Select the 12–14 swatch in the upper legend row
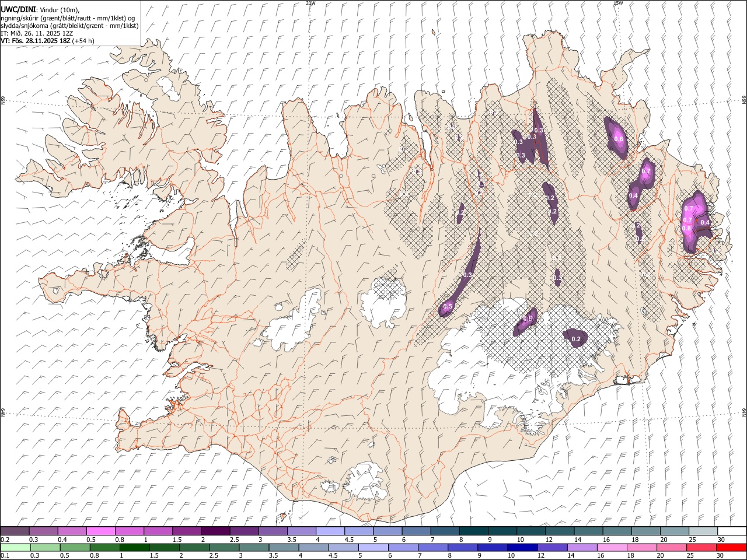The width and height of the screenshot is (747, 560). click(x=560, y=531)
